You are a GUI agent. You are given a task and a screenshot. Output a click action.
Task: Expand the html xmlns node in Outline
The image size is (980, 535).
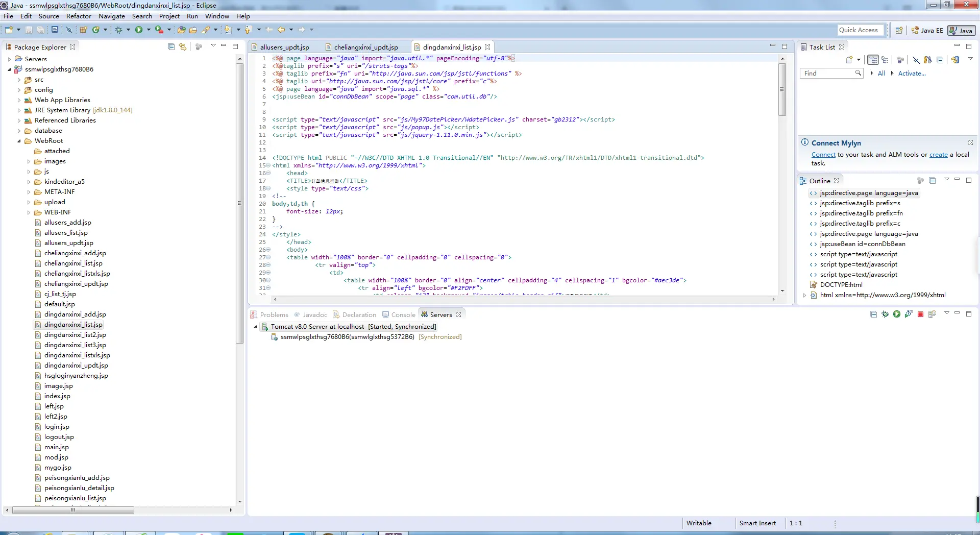(804, 295)
